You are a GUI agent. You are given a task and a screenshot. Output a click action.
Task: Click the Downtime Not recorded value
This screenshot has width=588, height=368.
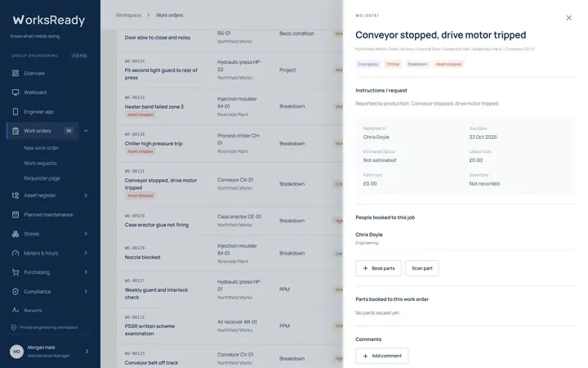(484, 184)
